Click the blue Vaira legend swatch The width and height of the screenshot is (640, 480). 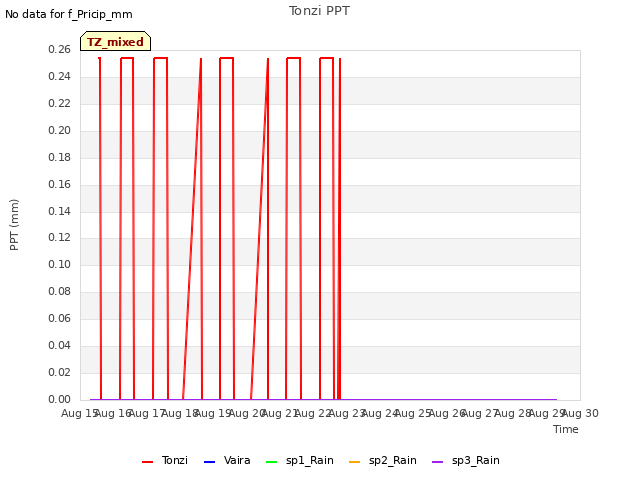(209, 462)
